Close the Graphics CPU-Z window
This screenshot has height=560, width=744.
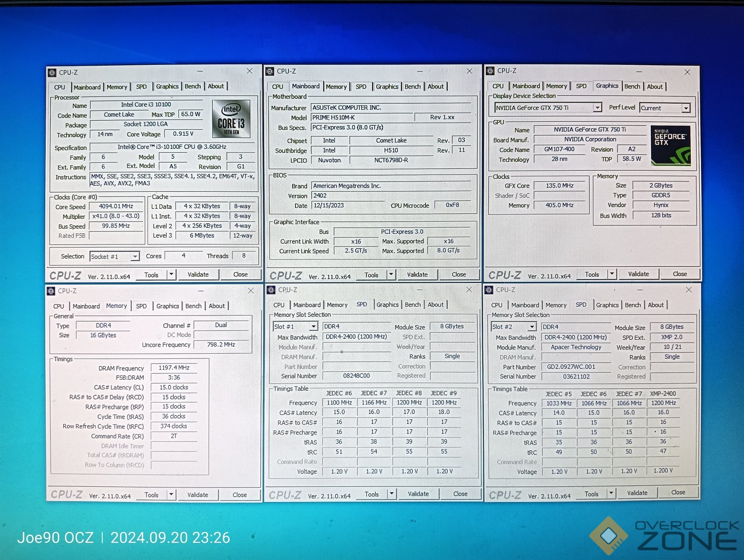687,72
